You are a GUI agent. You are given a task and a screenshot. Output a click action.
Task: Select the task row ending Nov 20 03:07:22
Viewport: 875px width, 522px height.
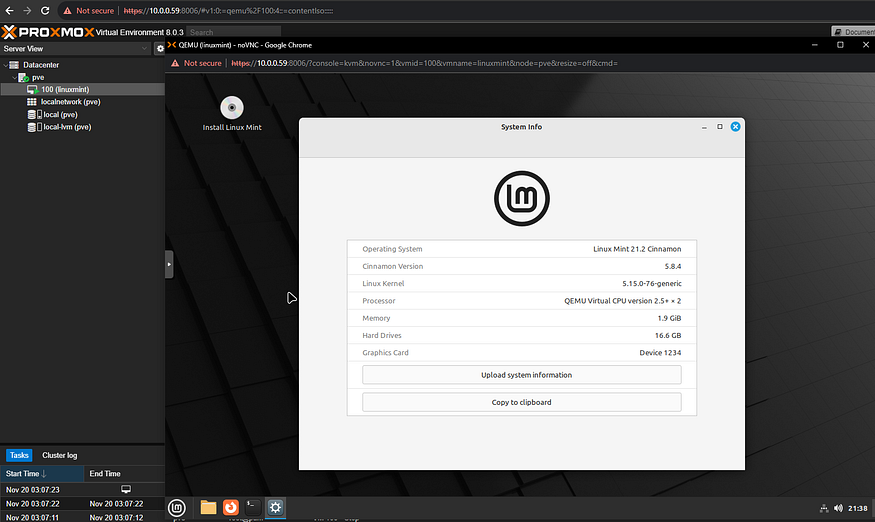(83, 503)
